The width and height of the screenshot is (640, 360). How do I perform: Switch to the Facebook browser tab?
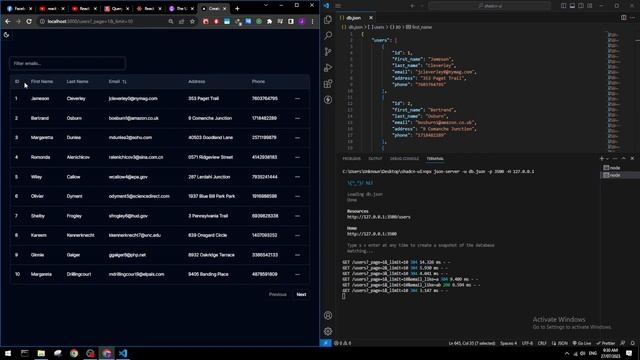click(x=18, y=8)
